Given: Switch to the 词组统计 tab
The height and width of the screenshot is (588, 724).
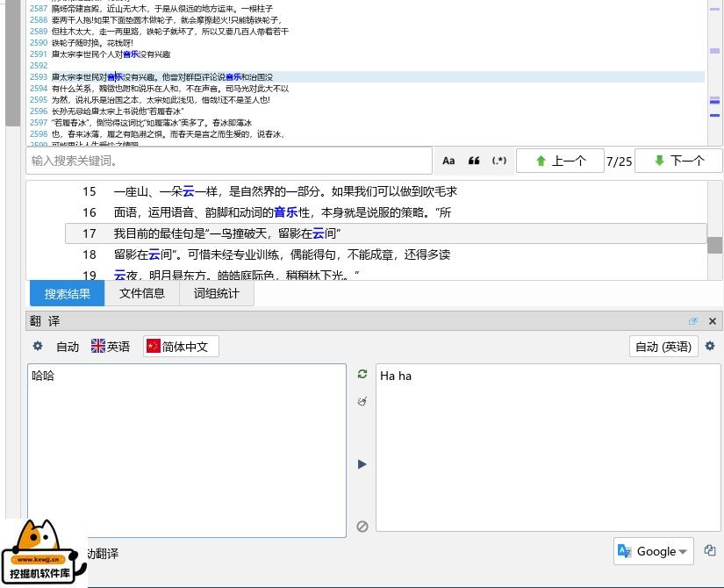Looking at the screenshot, I should pos(216,293).
